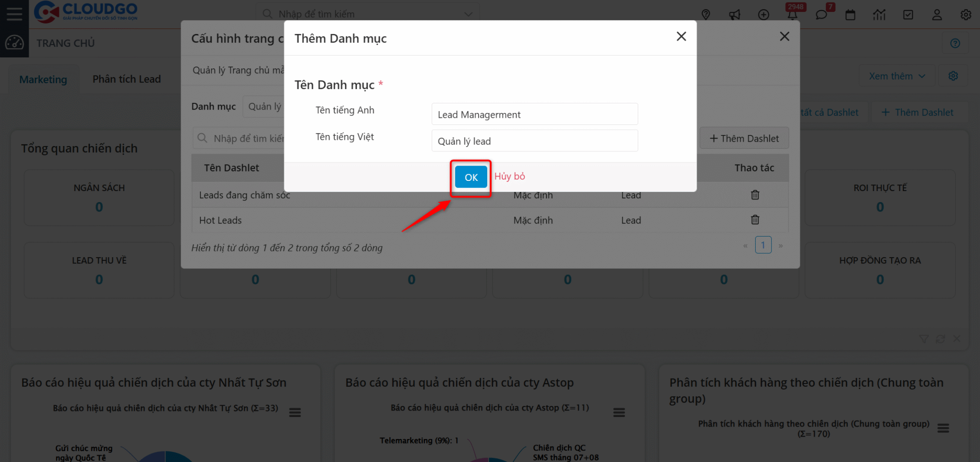Screen dimensions: 980x462
Task: Click the CloudGO logo
Action: 86,12
